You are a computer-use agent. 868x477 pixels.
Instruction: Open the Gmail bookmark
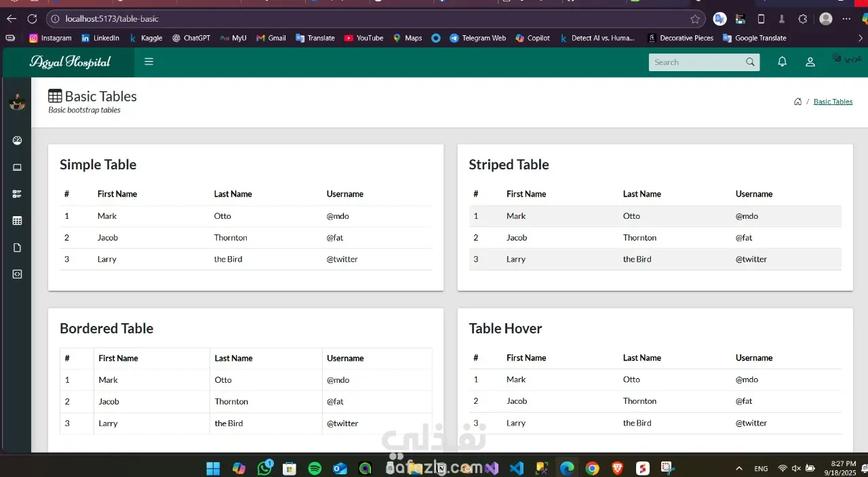pyautogui.click(x=271, y=38)
